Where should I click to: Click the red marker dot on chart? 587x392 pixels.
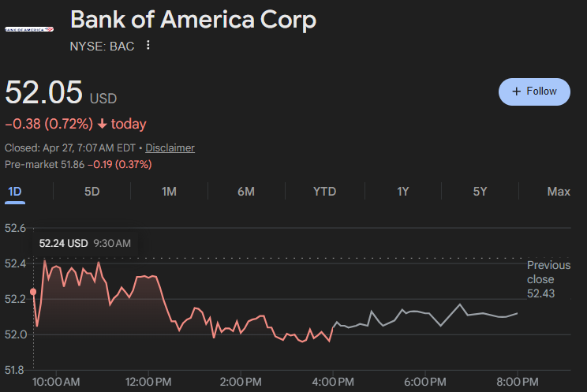click(x=33, y=292)
